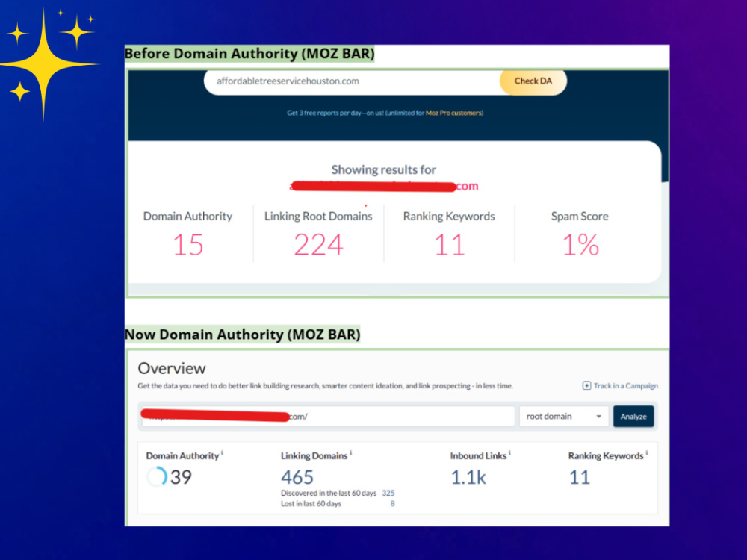Click the Inbound Links value 1.1k
This screenshot has height=560, width=747.
pos(468,477)
